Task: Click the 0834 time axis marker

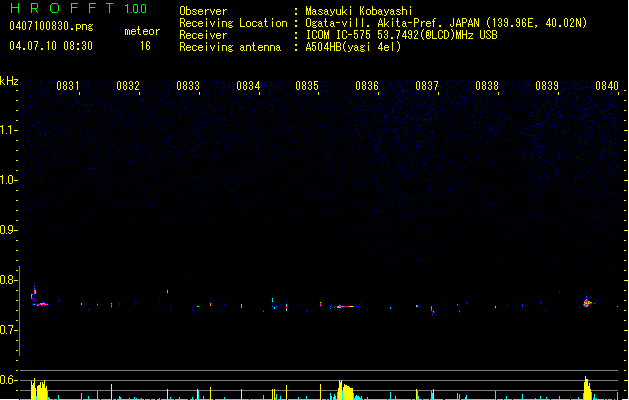Action: coord(248,86)
